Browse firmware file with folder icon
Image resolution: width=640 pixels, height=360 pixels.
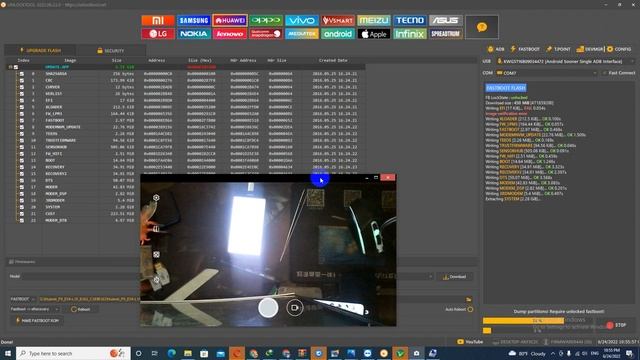469,299
